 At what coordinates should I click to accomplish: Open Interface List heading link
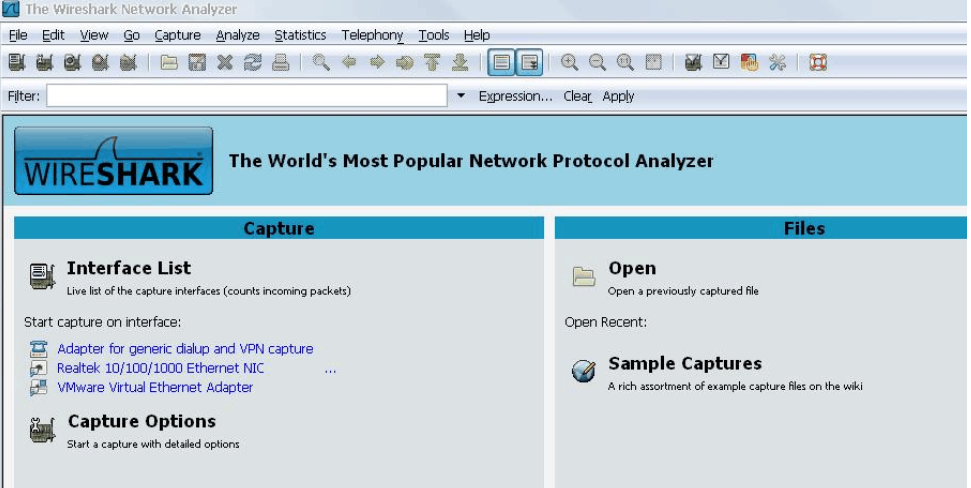(x=129, y=268)
